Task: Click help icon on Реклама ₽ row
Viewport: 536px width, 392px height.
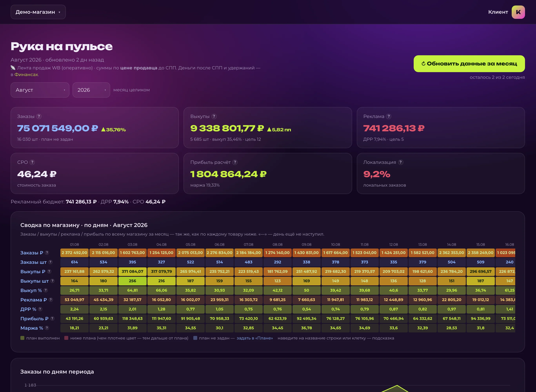Action: (x=51, y=300)
